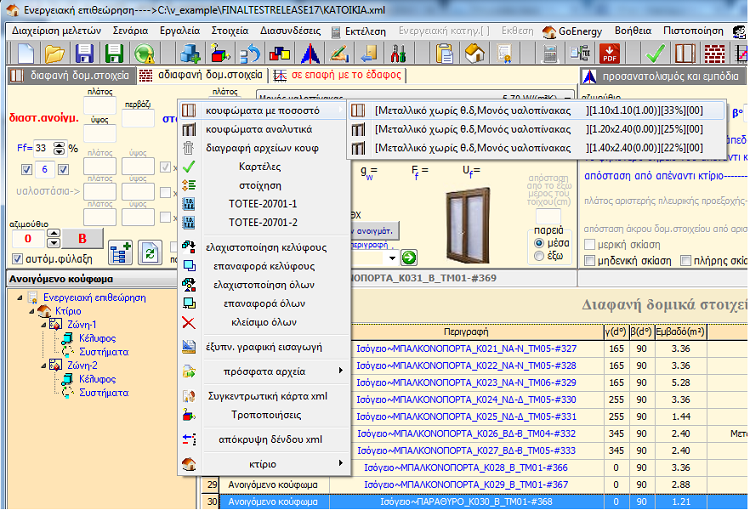This screenshot has height=510, width=750.
Task: Check the μερική σκίαση checkbox
Action: (590, 244)
